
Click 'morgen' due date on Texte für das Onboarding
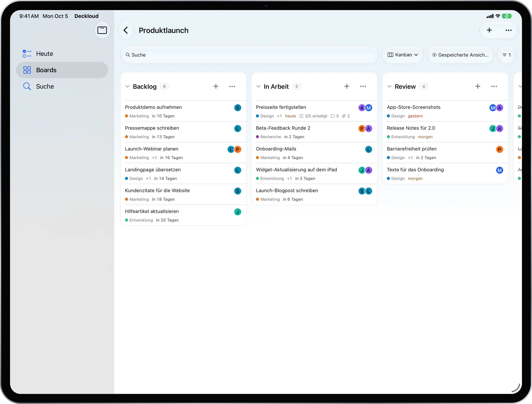click(x=415, y=178)
